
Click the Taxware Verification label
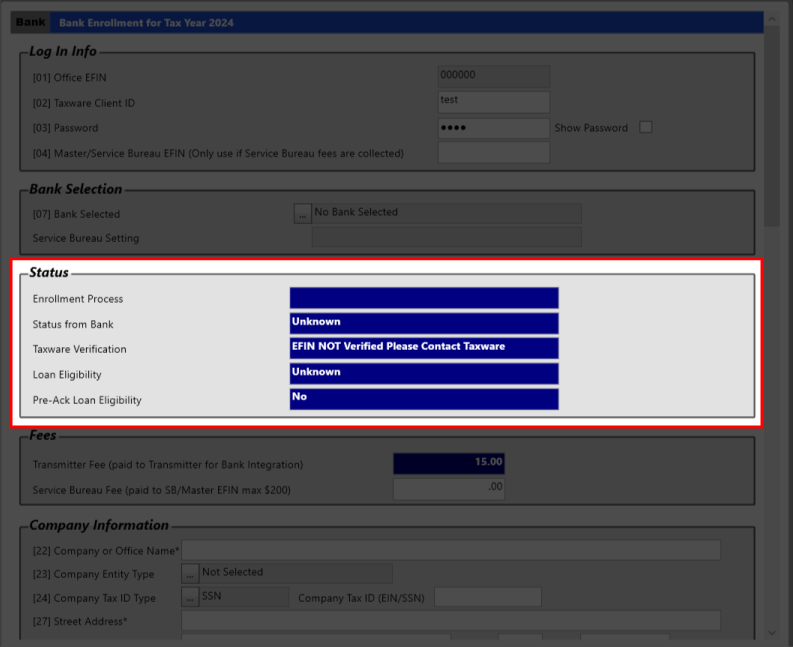click(79, 349)
